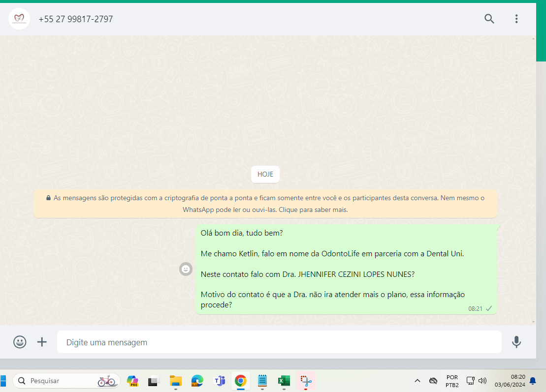Screen dimensions: 546x392
Task: Start recording a voice message
Action: pos(516,342)
